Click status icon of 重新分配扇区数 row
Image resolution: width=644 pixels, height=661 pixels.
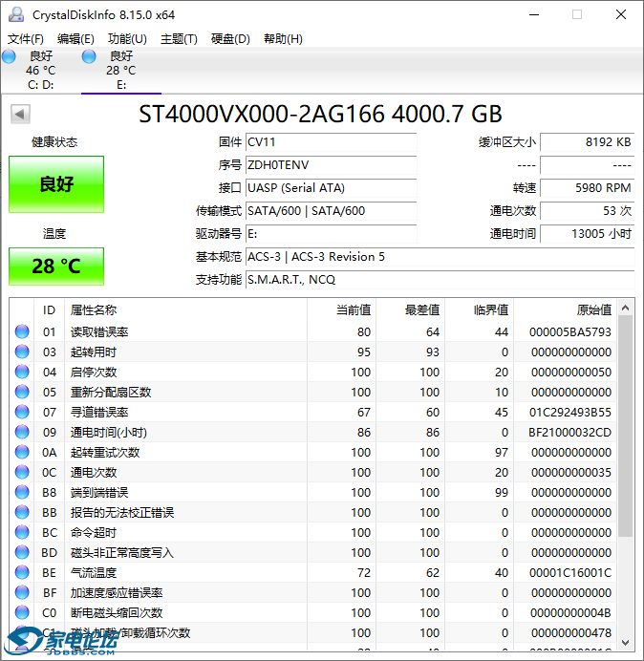[22, 392]
